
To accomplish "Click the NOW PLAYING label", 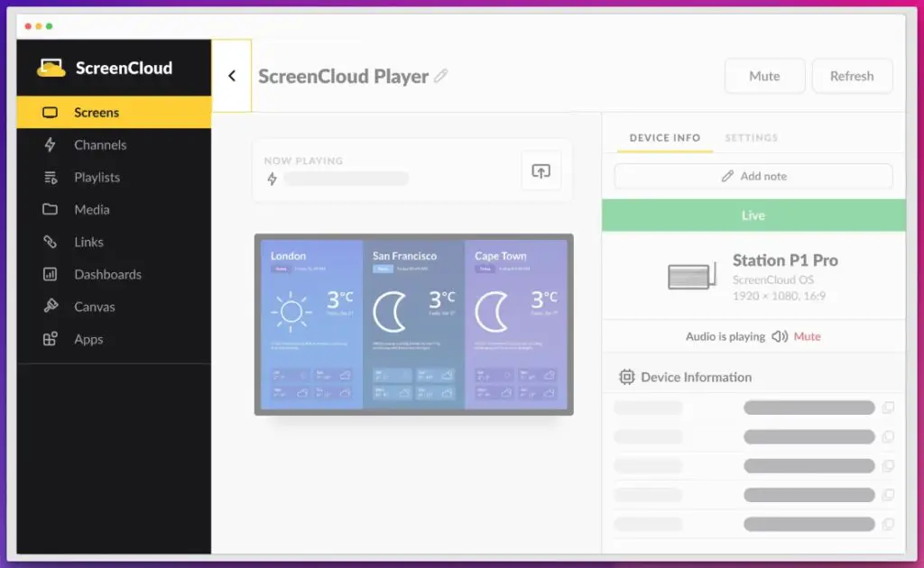I will point(303,160).
